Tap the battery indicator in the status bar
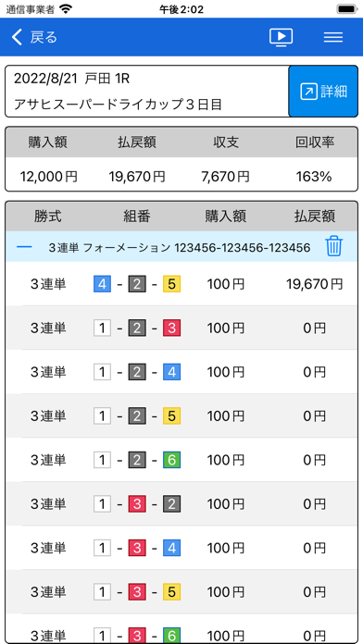This screenshot has width=363, height=644. (346, 9)
